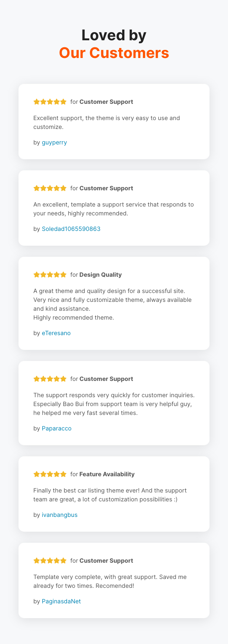The image size is (228, 644).
Task: Open the PaginasdaNet user link
Action: tap(61, 601)
